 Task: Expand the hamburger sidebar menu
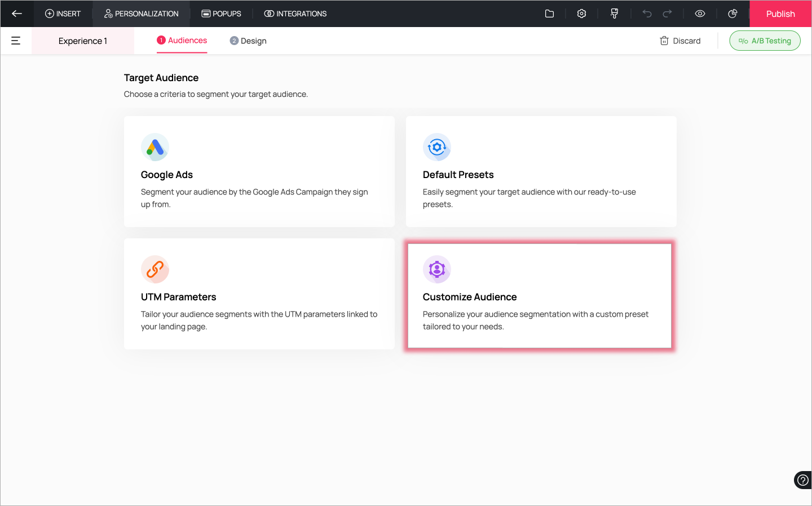click(16, 41)
